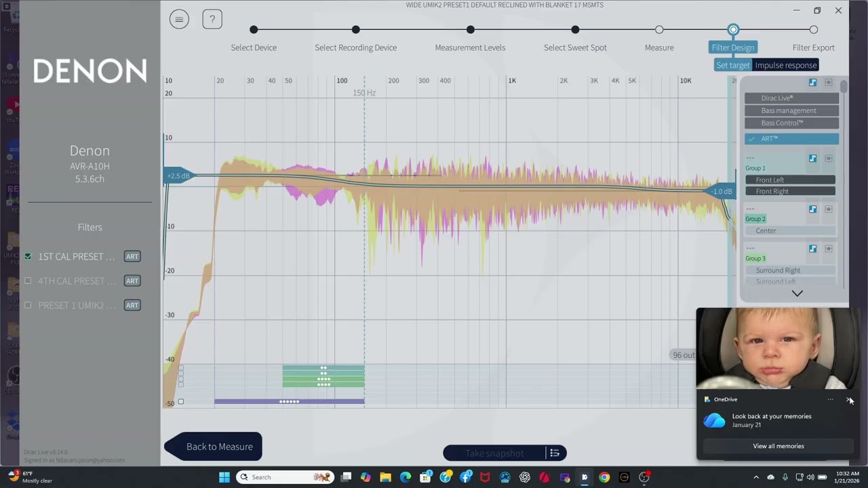Check the 4TH CAL PRESET filter checkbox

point(28,281)
